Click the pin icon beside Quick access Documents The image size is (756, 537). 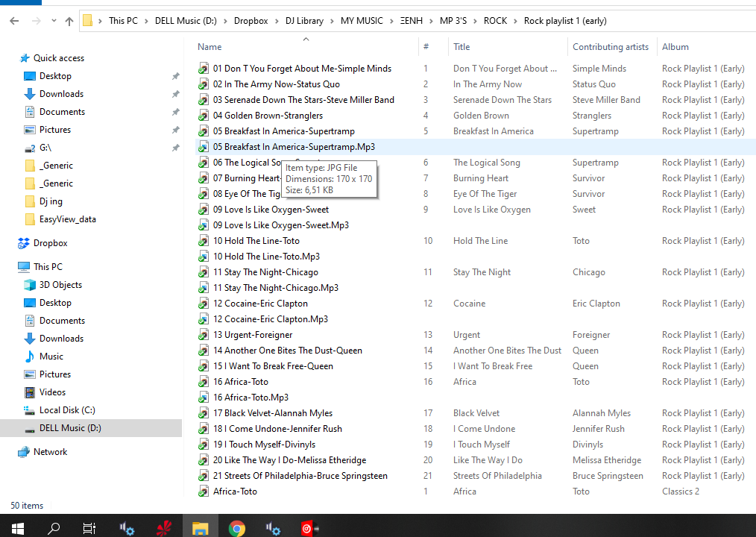[x=175, y=112]
